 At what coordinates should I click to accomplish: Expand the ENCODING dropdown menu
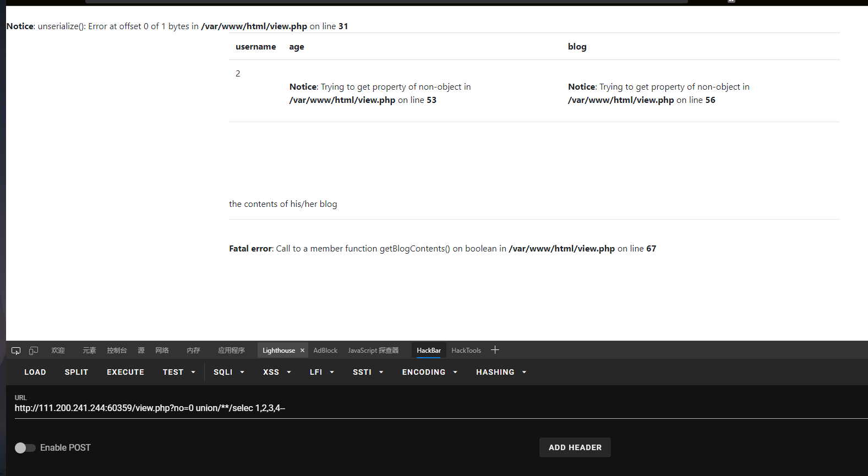(x=430, y=372)
